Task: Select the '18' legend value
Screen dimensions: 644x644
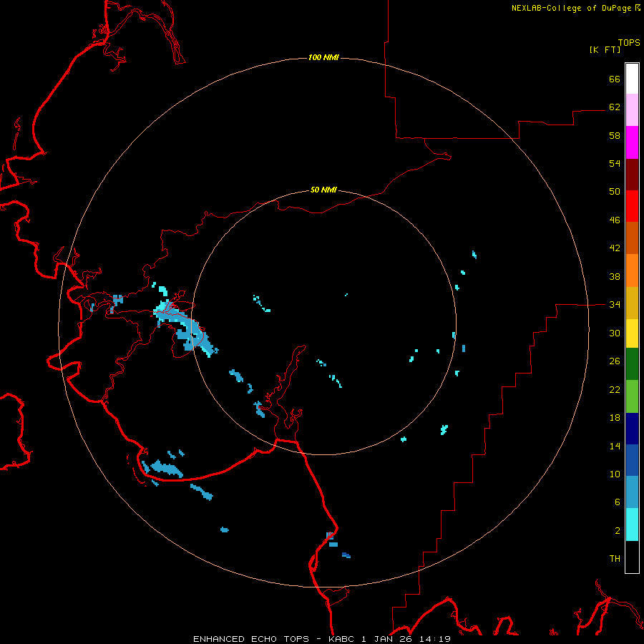Action: coord(615,418)
